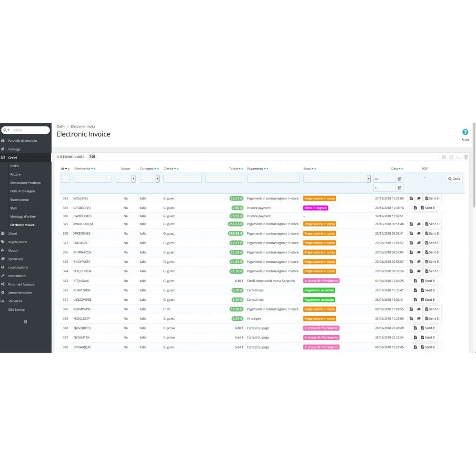
Task: Click delivery truck icon for order 370
Action: [x=418, y=309]
